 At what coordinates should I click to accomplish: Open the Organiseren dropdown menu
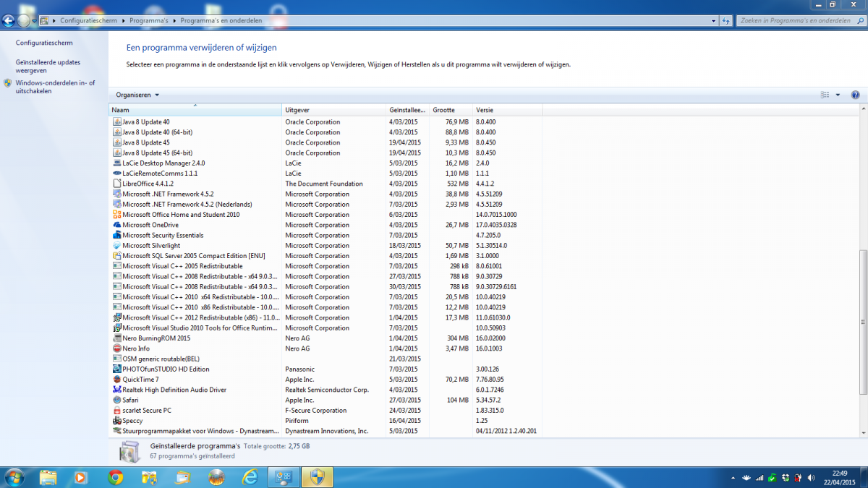(x=137, y=95)
